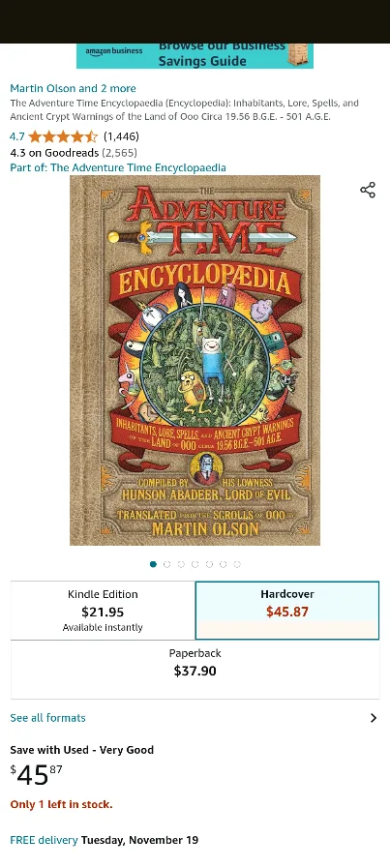Open author Martin Olson and 2 more
Screen dimensions: 390x868
[73, 89]
